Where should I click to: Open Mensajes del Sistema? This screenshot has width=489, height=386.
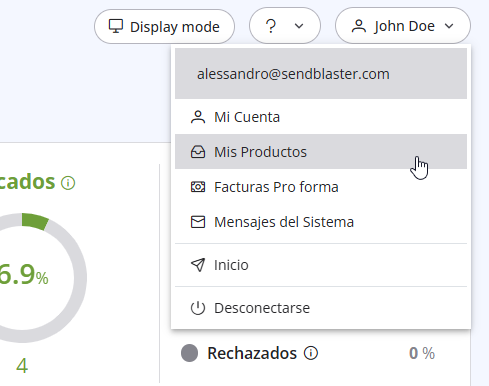321,222
